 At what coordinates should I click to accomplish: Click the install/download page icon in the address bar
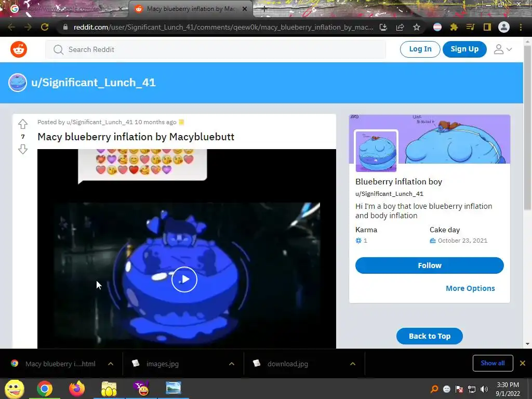pos(383,27)
